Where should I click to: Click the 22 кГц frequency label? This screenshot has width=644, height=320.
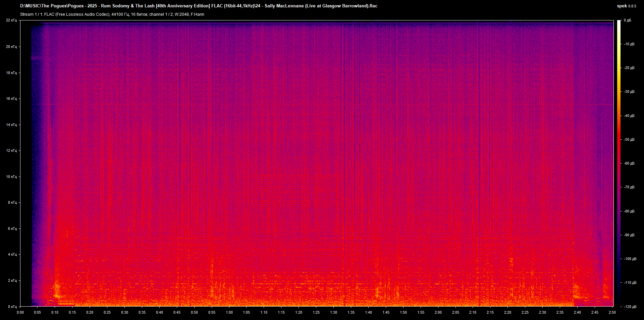point(11,20)
